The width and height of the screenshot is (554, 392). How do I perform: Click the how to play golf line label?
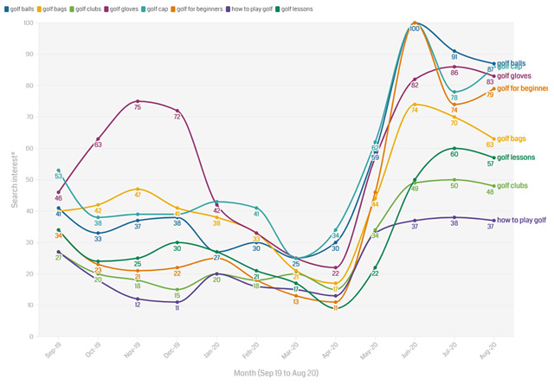point(521,220)
